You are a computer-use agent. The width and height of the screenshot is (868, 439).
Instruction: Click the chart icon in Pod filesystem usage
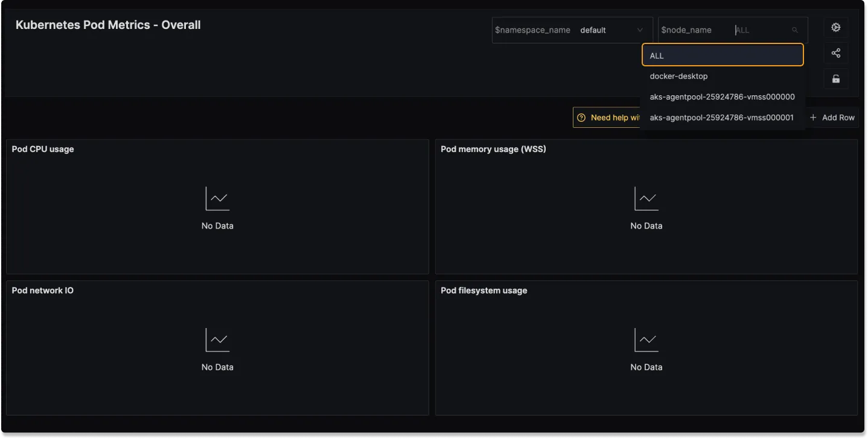[646, 340]
